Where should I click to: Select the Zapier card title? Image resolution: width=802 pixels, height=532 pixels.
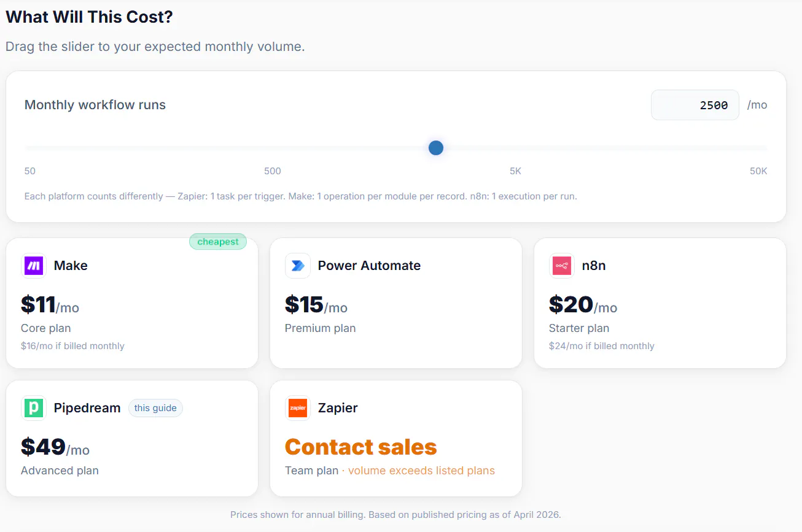click(338, 408)
